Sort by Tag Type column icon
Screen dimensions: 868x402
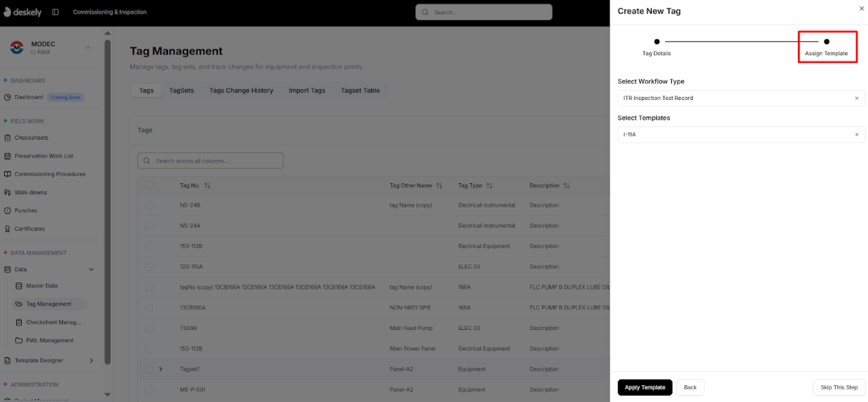tap(489, 186)
